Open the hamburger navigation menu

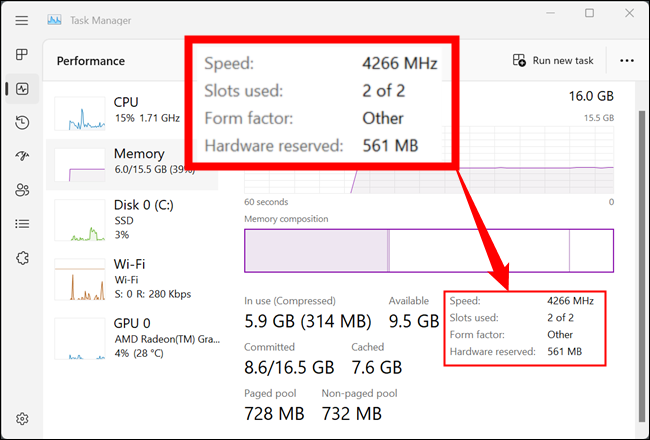point(22,20)
